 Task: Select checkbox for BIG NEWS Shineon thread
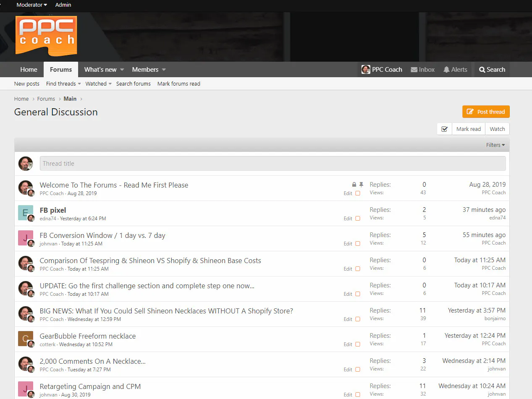coord(358,319)
